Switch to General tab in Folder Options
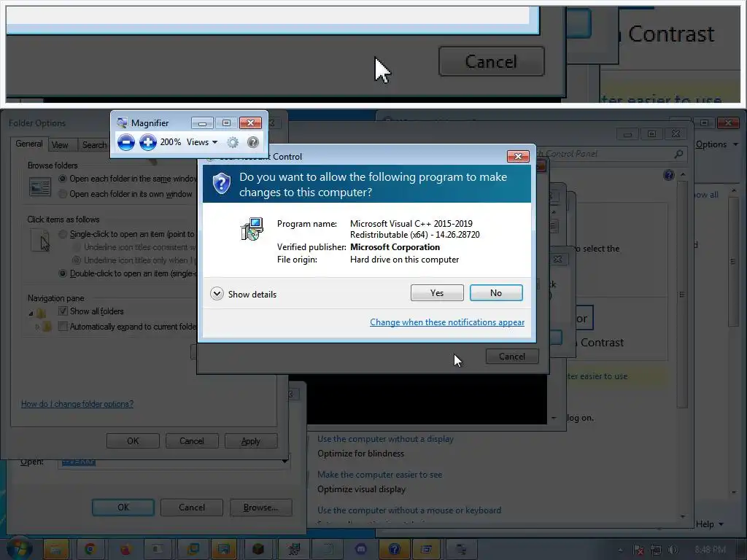 [x=29, y=144]
